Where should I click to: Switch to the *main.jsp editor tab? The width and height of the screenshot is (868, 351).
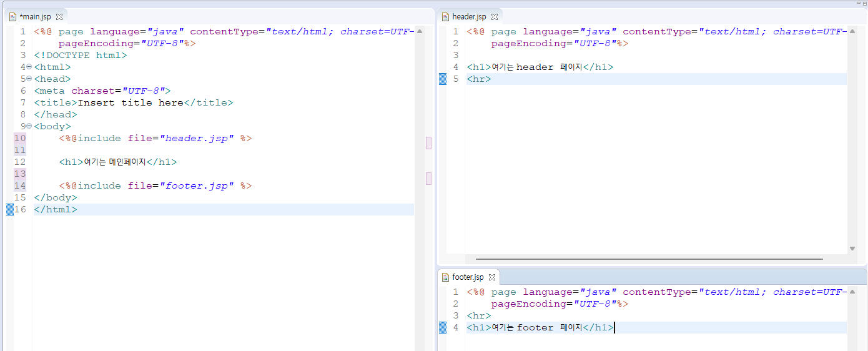[35, 17]
